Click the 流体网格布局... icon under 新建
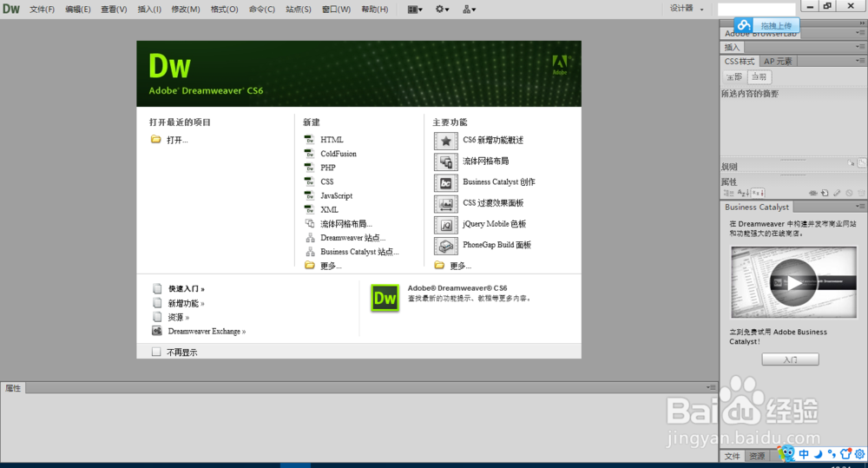This screenshot has height=468, width=868. click(x=310, y=223)
